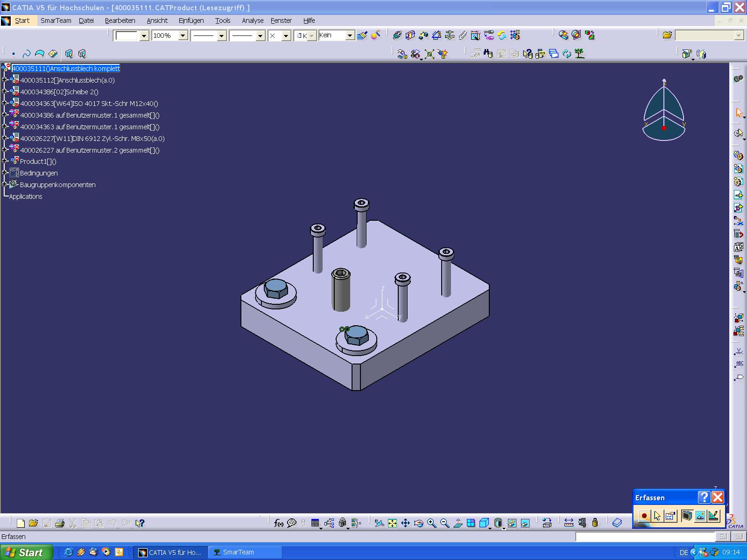Image resolution: width=747 pixels, height=560 pixels.
Task: Toggle Pixel Mode capture in Erfassen
Action: (x=700, y=516)
